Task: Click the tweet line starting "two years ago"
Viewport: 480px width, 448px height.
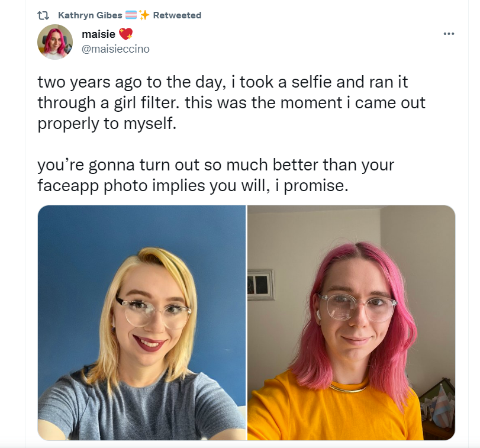Action: [x=223, y=82]
